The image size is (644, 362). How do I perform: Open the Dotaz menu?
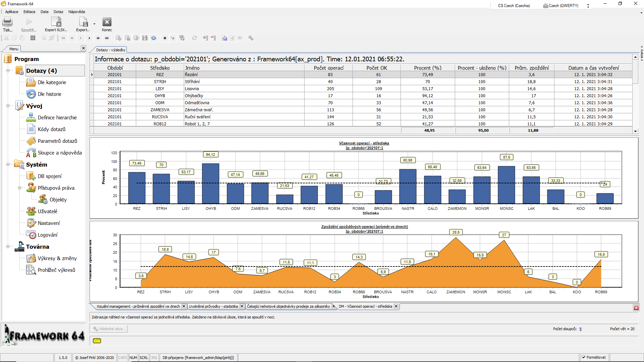point(58,12)
